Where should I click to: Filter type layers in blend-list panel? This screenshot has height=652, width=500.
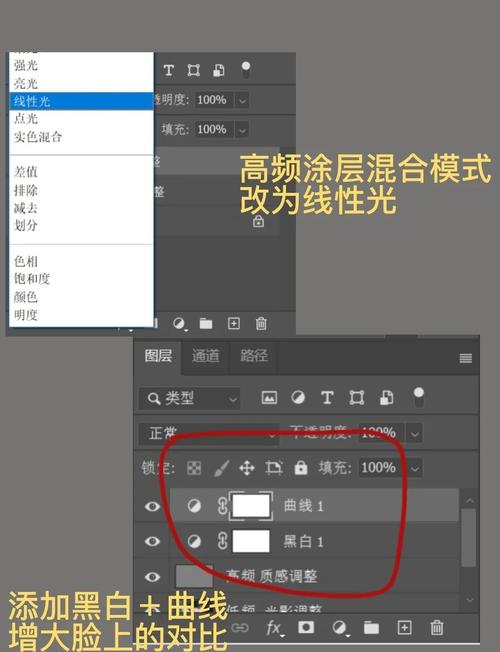tap(168, 70)
